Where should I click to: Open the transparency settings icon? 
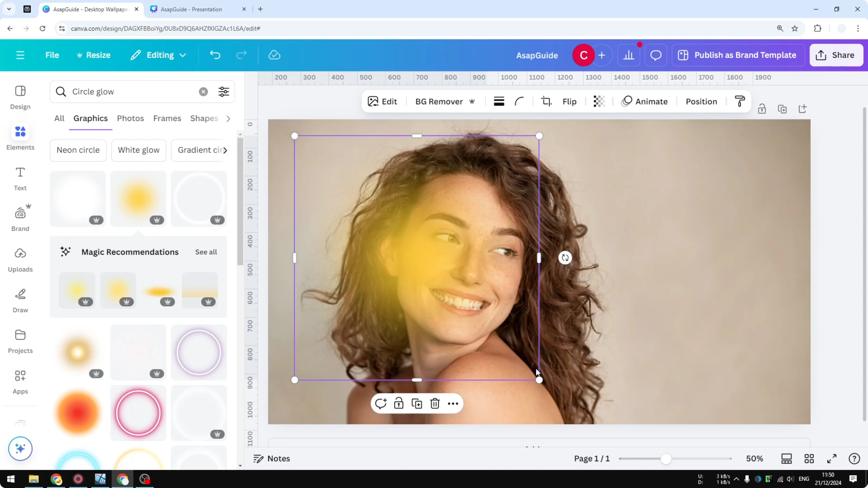pyautogui.click(x=599, y=101)
